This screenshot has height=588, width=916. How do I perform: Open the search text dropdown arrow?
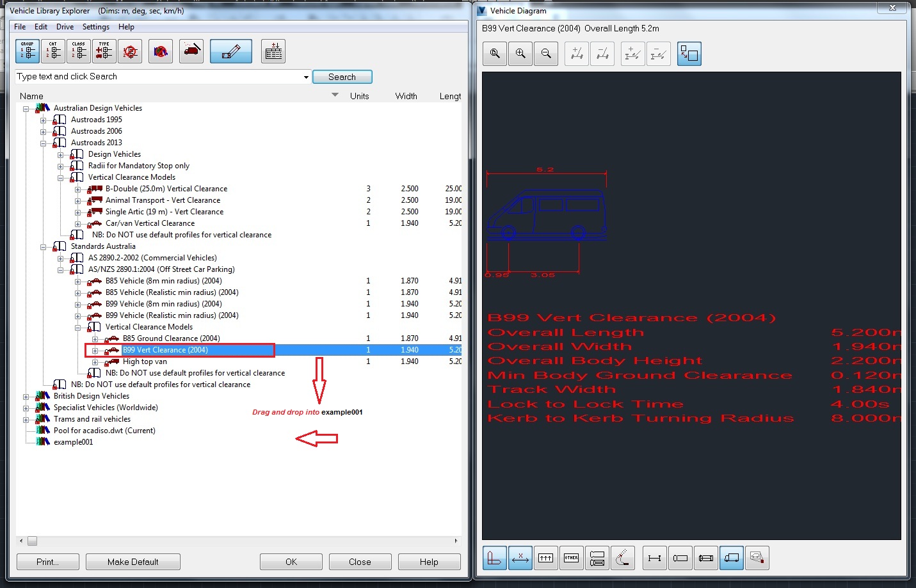305,76
